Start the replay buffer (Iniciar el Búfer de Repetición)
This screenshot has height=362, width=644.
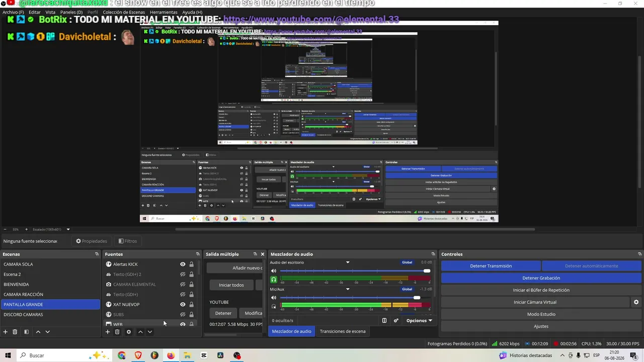pyautogui.click(x=541, y=290)
